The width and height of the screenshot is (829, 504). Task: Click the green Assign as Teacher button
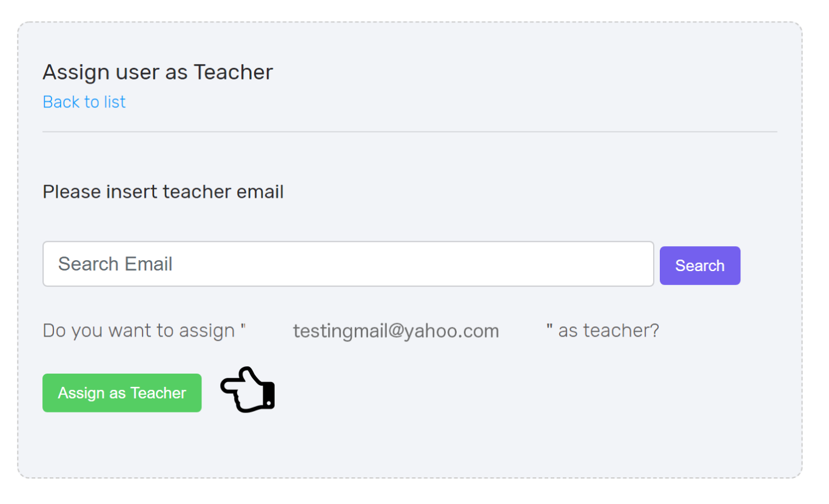point(122,393)
